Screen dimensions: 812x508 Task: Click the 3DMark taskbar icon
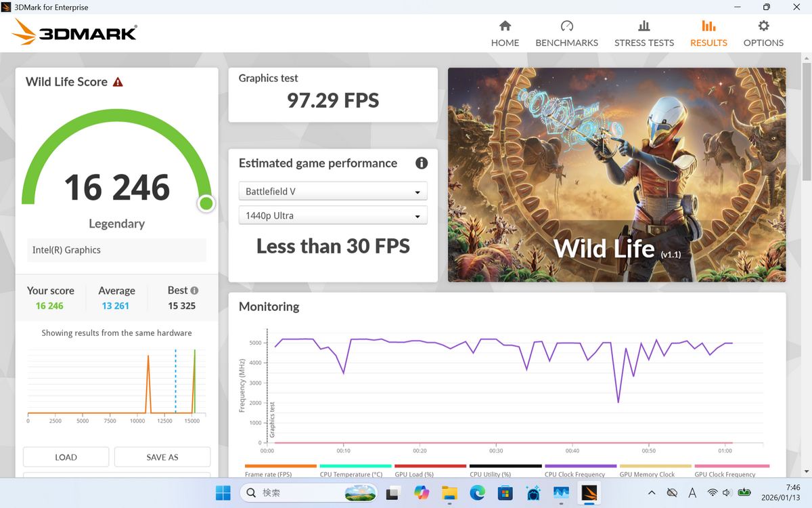589,493
